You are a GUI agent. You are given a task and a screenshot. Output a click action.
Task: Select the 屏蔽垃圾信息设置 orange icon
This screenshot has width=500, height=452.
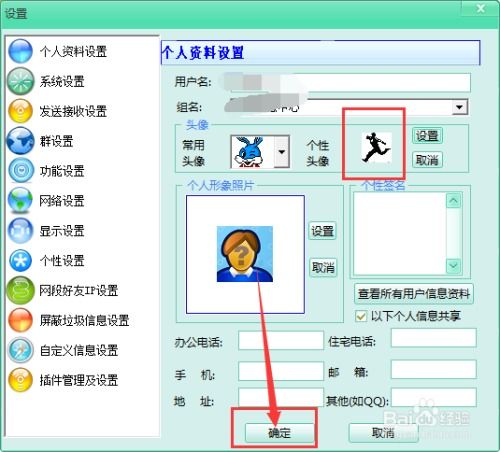20,320
